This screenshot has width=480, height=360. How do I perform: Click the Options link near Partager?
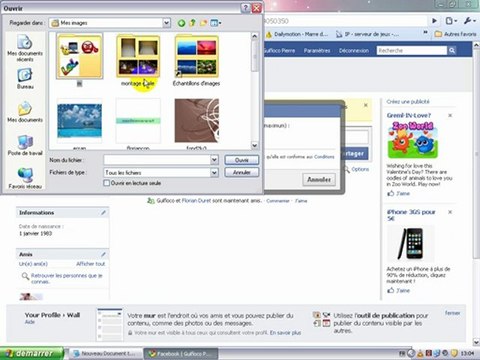360,169
